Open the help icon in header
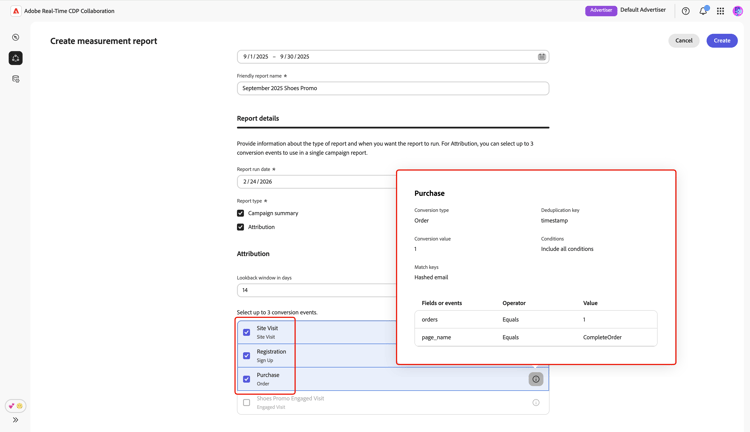 click(x=686, y=11)
